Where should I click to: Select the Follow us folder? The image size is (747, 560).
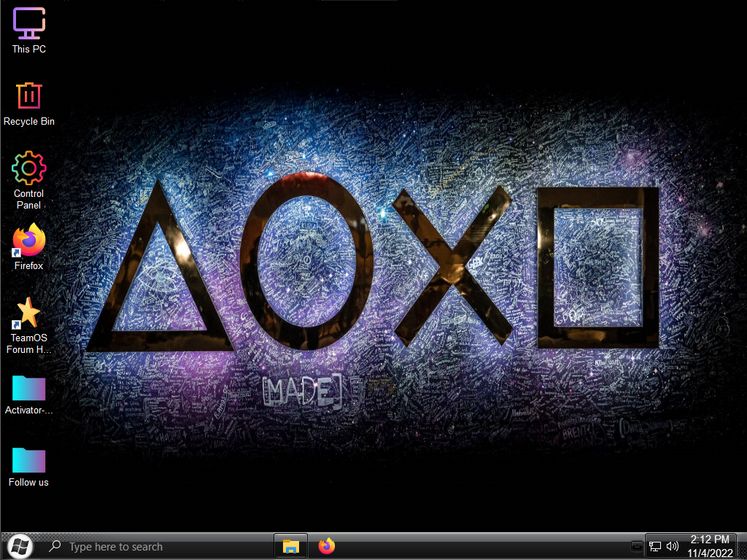[28, 467]
